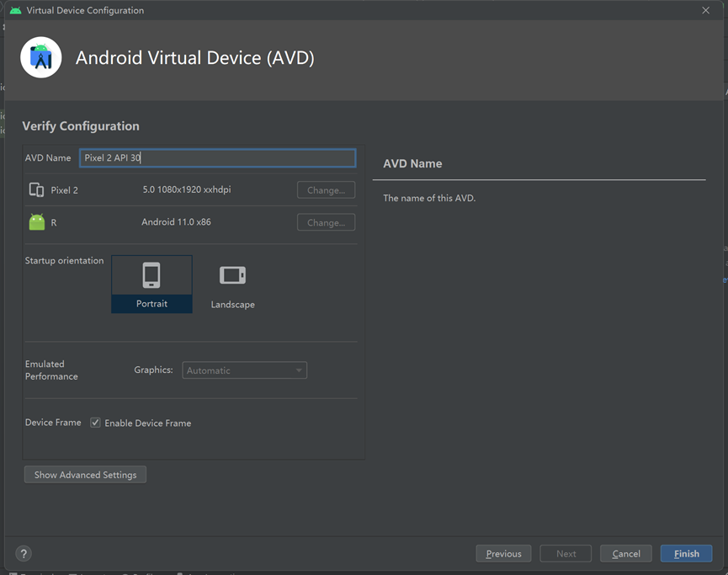Change the Pixel 2 hardware profile
The height and width of the screenshot is (575, 728).
[326, 189]
